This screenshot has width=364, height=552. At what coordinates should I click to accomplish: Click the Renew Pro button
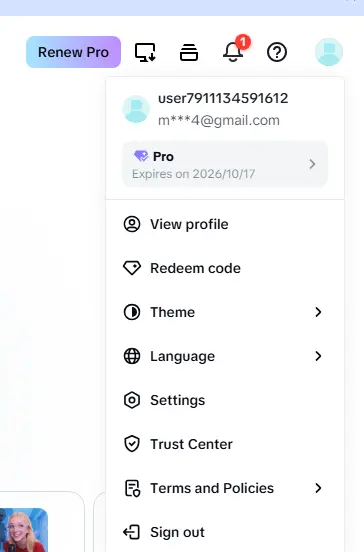point(73,52)
